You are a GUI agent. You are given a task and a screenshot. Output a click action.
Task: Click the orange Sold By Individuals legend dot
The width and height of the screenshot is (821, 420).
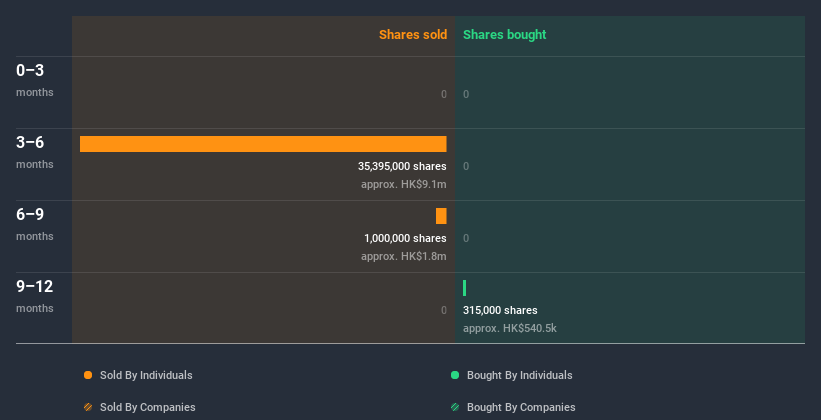coord(88,375)
